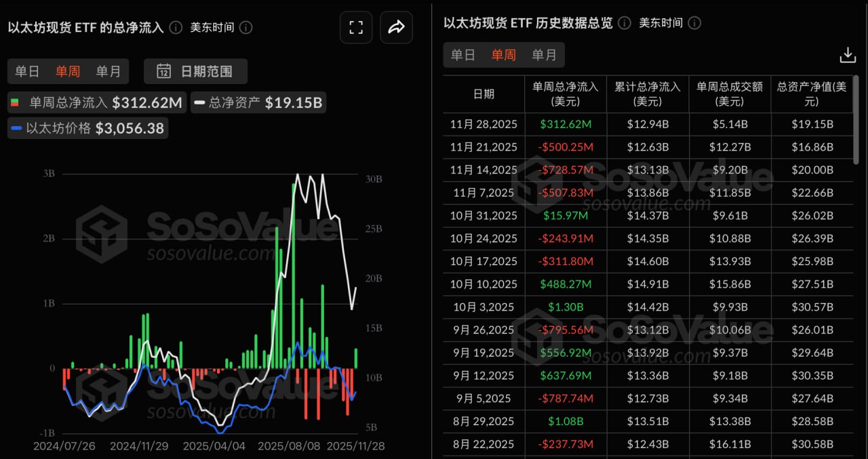Click info icon beside 以太坊现货 ETF 的总净流入 title
Image resolution: width=868 pixels, height=459 pixels.
pos(176,27)
